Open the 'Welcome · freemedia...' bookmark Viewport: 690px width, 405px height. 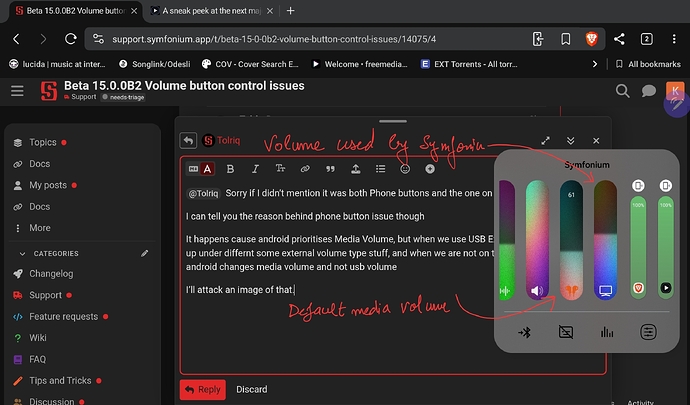(359, 64)
